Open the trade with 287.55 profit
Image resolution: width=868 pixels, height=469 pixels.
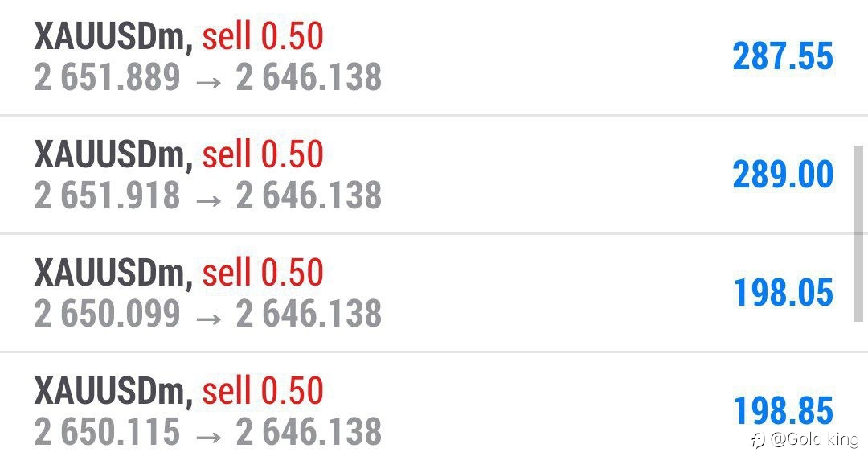click(434, 56)
